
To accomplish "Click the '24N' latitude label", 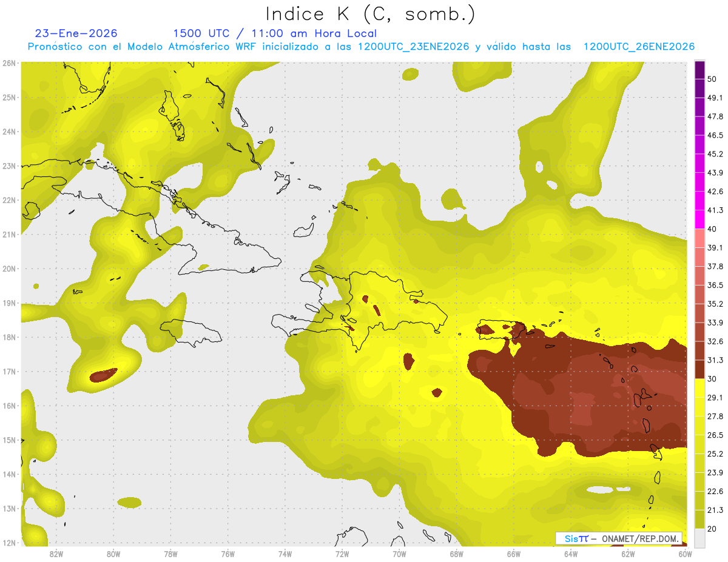I will (8, 132).
